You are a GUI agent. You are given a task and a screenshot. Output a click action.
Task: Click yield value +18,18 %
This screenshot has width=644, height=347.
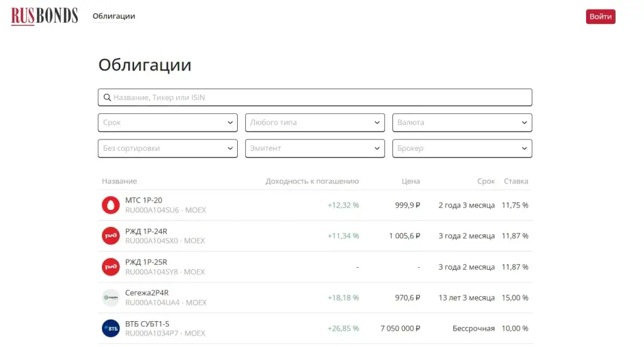click(x=343, y=298)
